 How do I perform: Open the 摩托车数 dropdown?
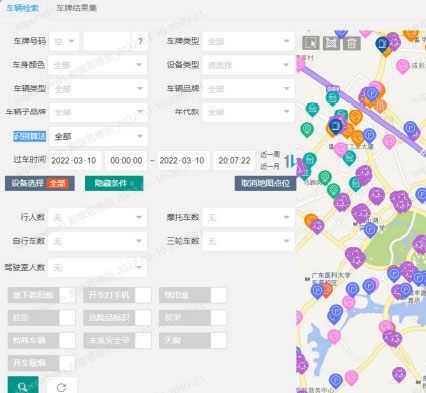pos(249,218)
